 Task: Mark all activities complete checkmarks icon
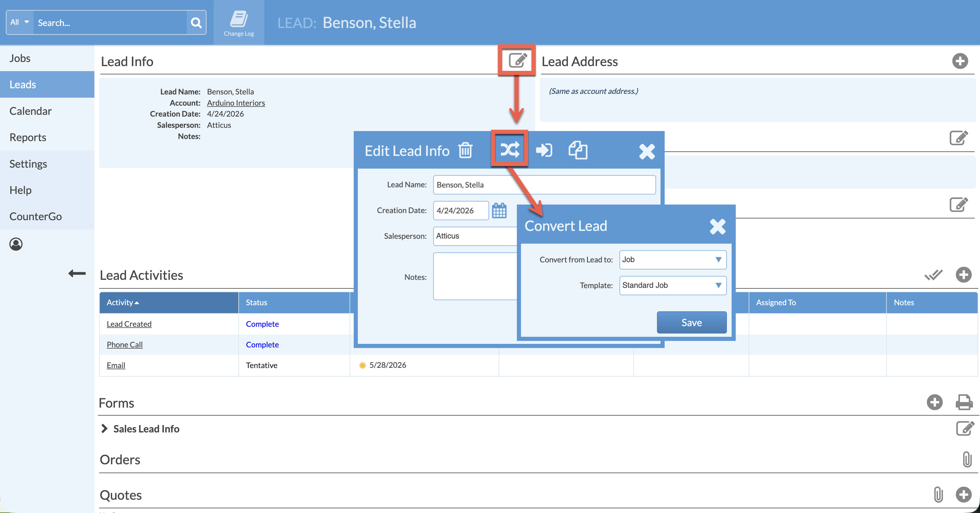tap(933, 275)
